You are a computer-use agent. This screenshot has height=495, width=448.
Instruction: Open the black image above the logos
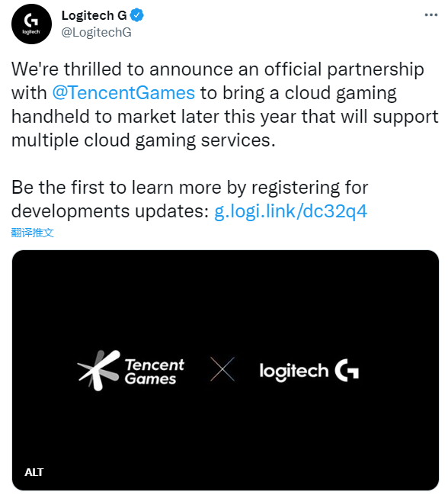click(226, 300)
